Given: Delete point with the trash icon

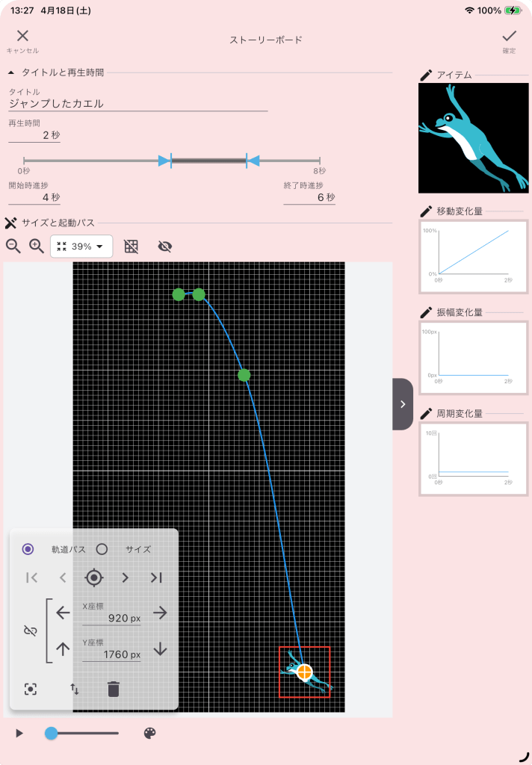Looking at the screenshot, I should coord(114,689).
